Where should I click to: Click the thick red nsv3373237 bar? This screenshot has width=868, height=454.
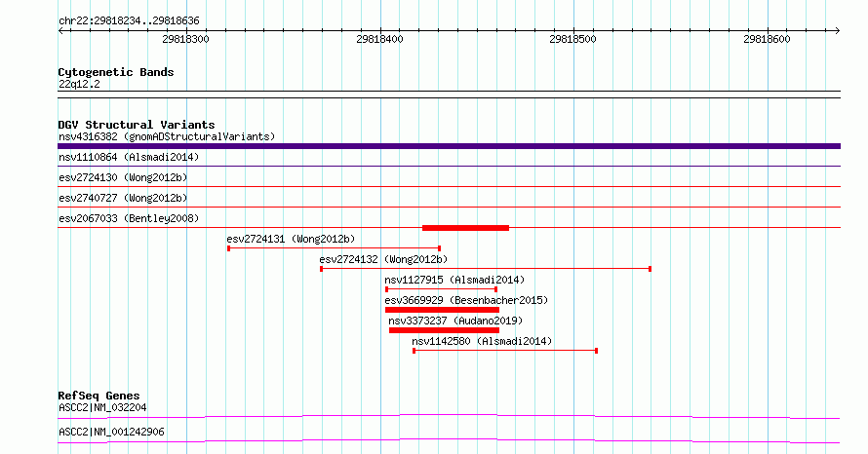[444, 330]
